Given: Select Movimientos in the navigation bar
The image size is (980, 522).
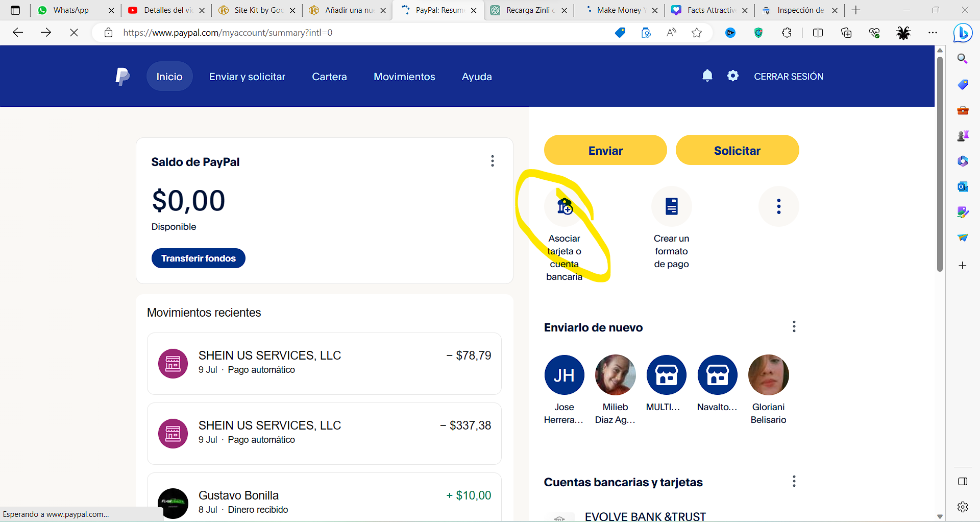Looking at the screenshot, I should pos(404,77).
